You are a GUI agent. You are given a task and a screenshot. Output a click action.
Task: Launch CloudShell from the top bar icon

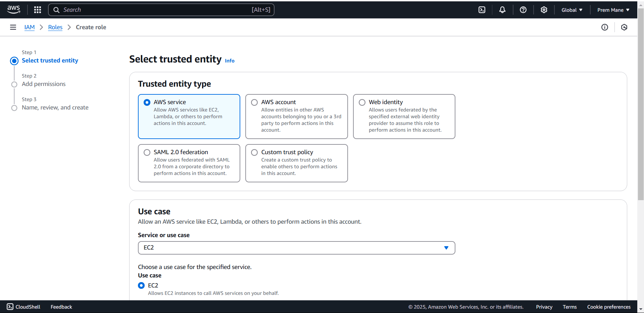pos(482,10)
